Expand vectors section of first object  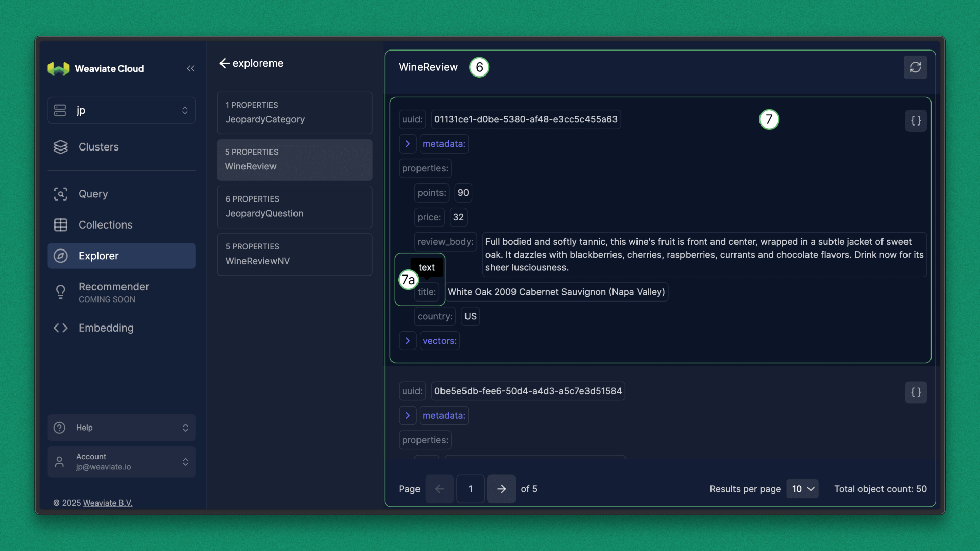click(407, 341)
